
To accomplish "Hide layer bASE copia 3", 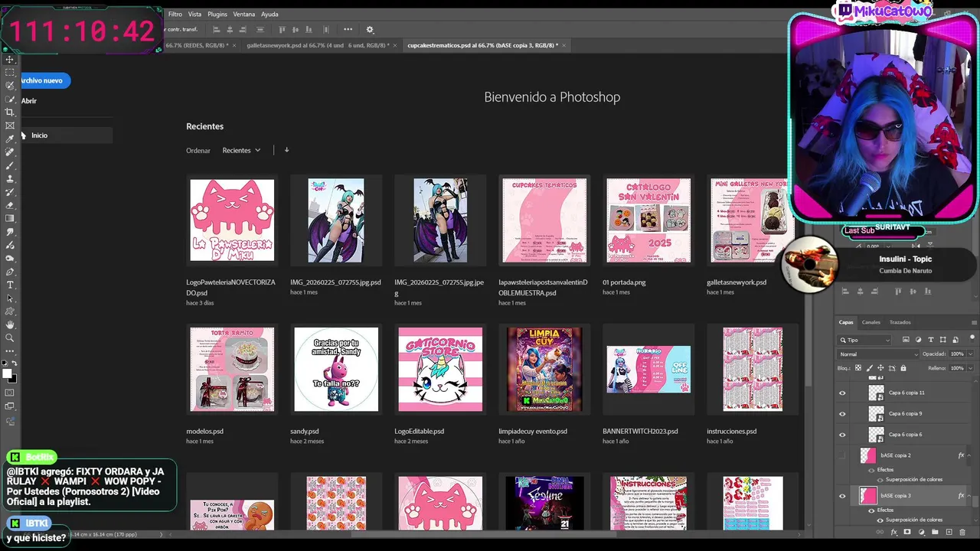I will [842, 496].
